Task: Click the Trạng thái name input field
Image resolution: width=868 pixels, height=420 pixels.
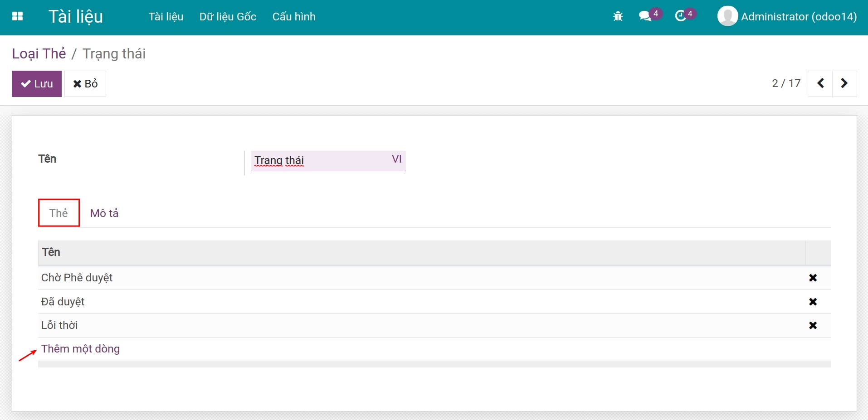Action: tap(328, 160)
